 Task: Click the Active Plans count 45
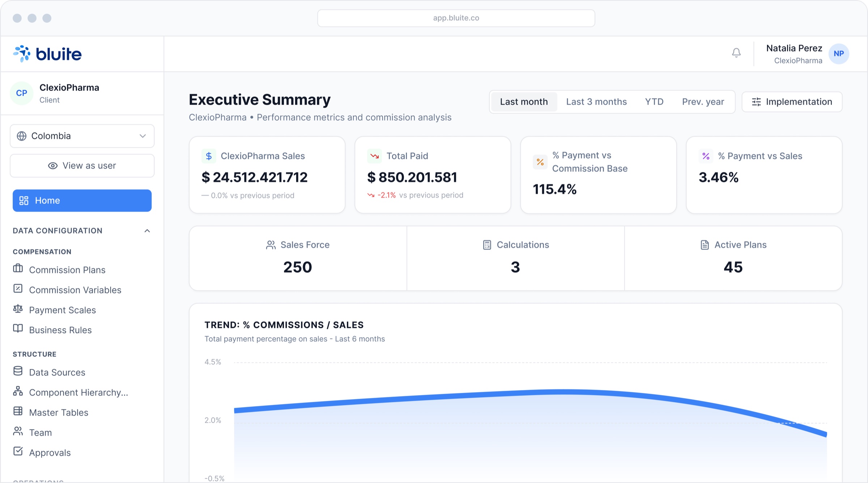[733, 267]
